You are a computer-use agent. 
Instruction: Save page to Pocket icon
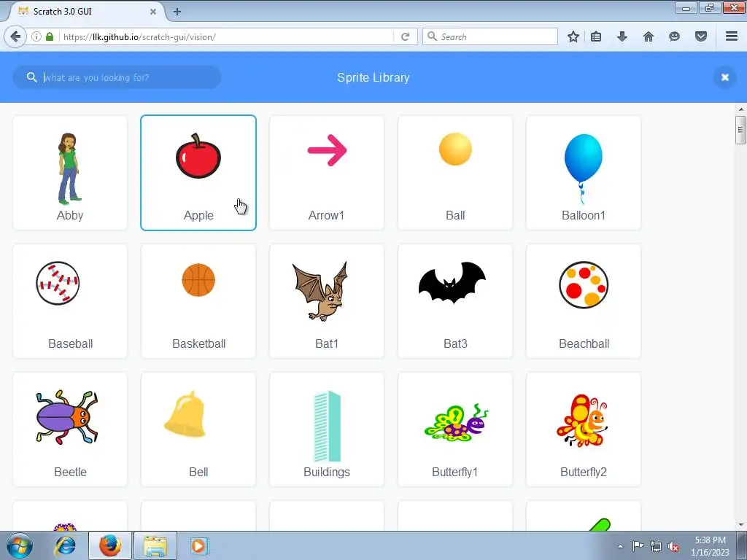(701, 36)
